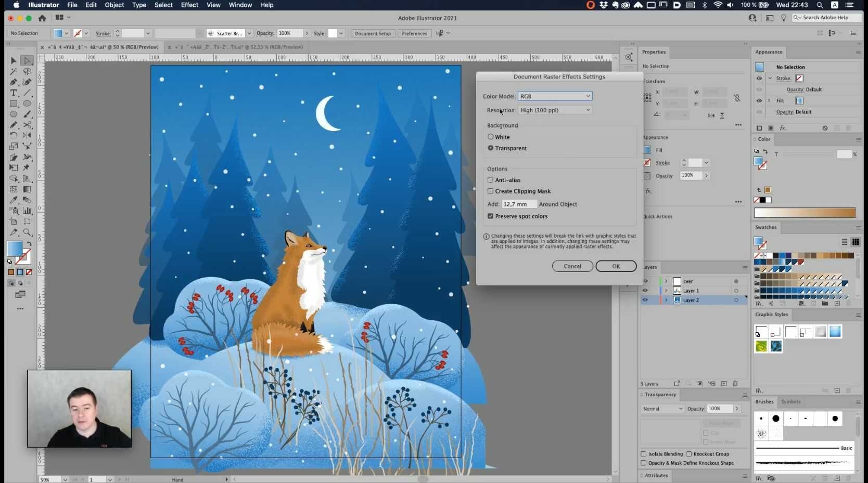Click the Document Setup button

(x=373, y=33)
